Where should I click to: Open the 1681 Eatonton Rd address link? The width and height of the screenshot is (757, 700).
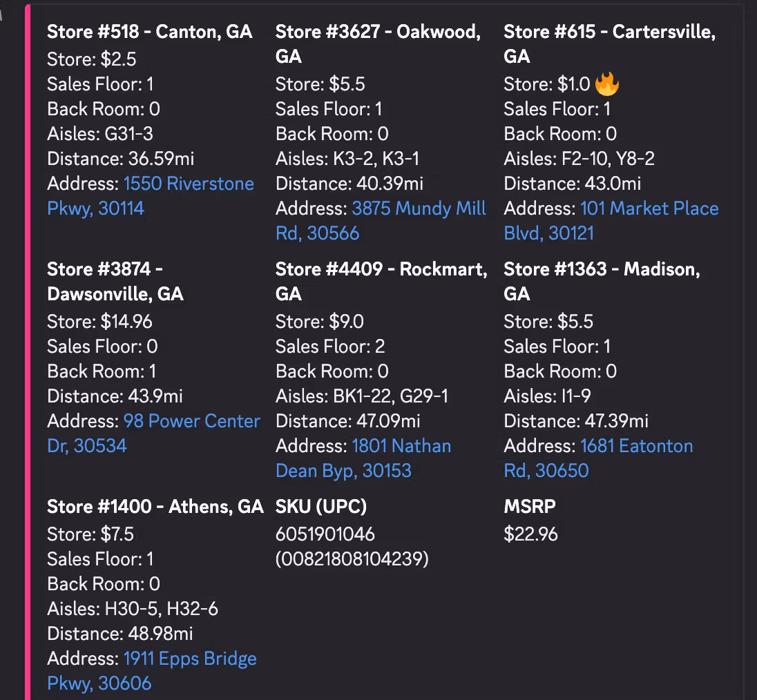coord(636,446)
